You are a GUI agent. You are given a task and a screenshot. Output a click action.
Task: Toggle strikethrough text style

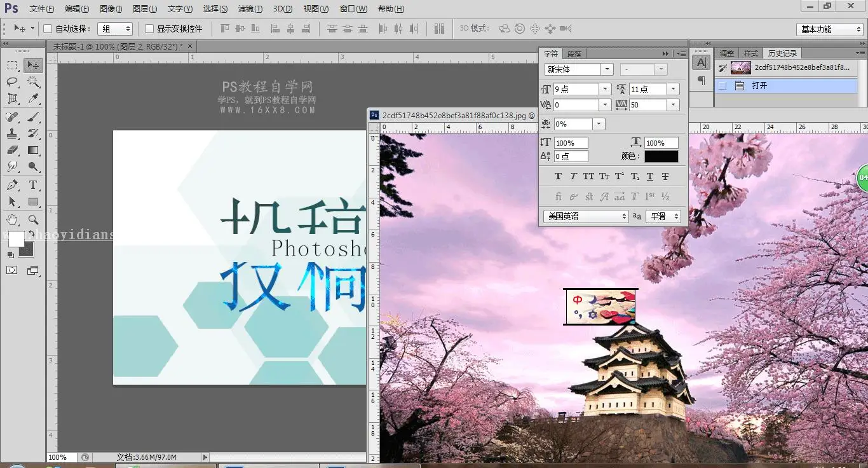[x=665, y=176]
